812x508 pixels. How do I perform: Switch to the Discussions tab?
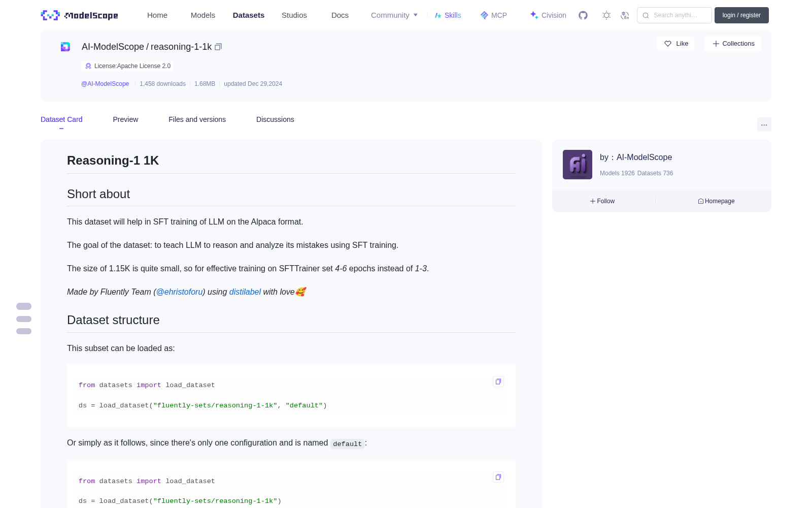pos(275,119)
